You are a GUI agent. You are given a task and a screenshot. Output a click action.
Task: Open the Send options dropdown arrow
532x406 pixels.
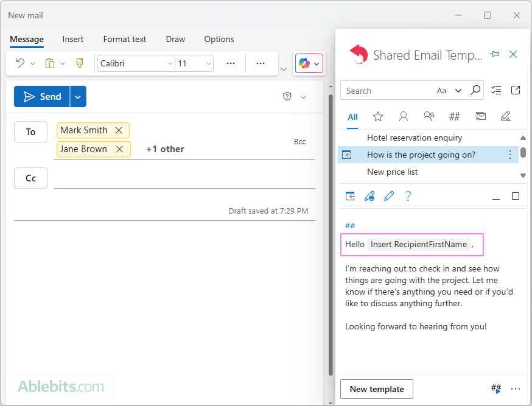tap(78, 97)
